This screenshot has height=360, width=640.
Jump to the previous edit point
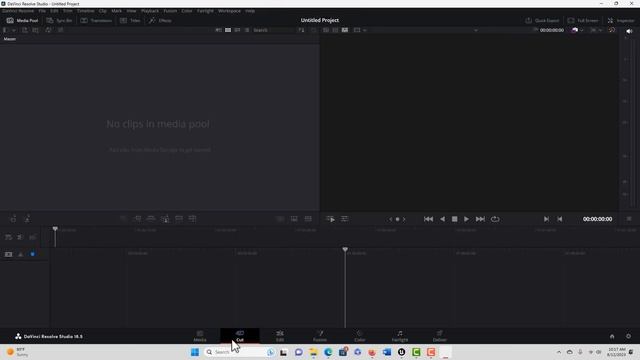(x=560, y=219)
